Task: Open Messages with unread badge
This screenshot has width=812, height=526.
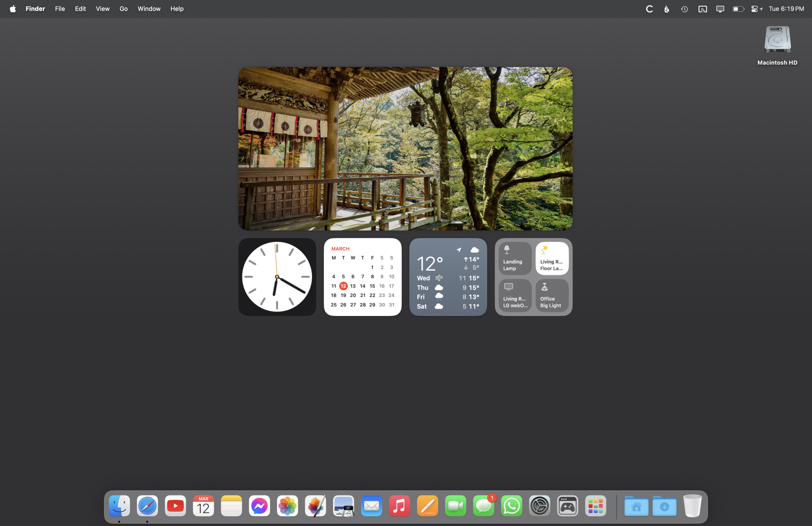Action: (484, 506)
